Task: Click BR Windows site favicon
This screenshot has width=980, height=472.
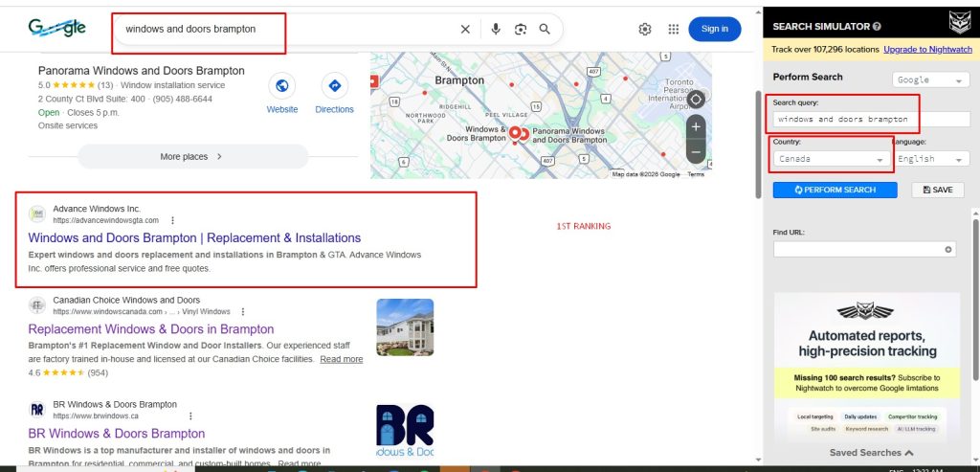Action: coord(37,410)
